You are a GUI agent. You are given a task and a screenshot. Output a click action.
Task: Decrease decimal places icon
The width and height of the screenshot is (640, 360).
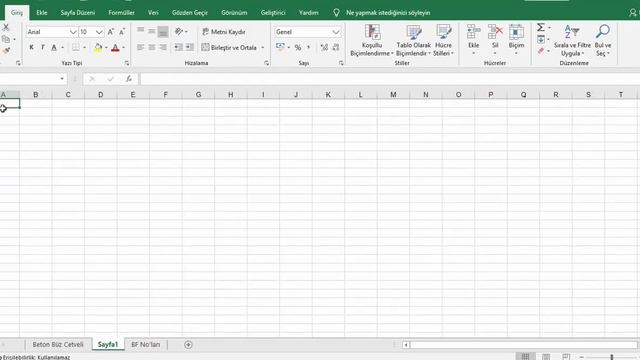click(336, 47)
